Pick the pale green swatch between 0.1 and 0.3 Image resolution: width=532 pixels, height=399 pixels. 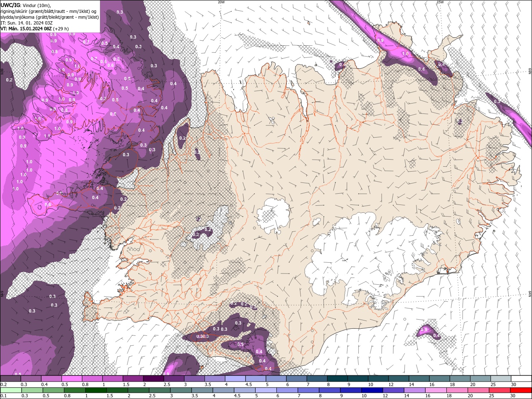coord(10,390)
